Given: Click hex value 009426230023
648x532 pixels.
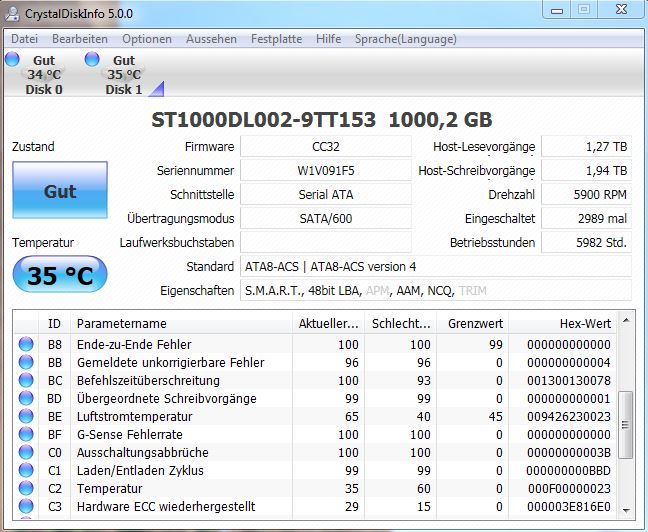Looking at the screenshot, I should click(x=569, y=416).
